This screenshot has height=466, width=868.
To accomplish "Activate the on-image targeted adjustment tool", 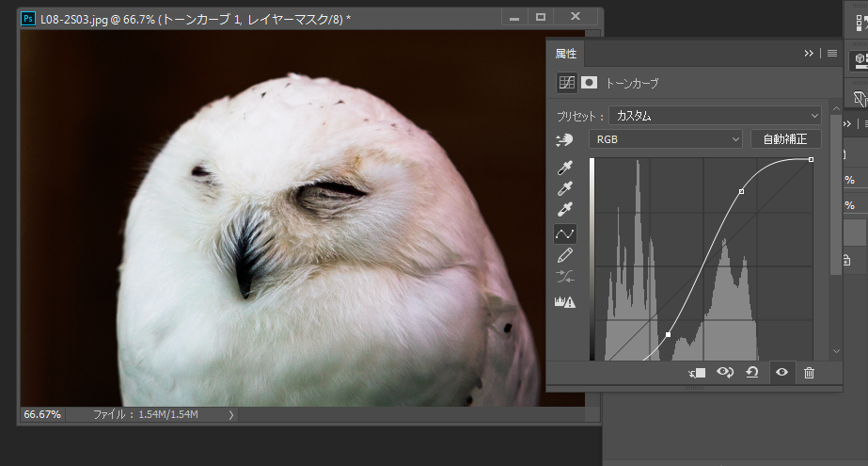I will 564,139.
